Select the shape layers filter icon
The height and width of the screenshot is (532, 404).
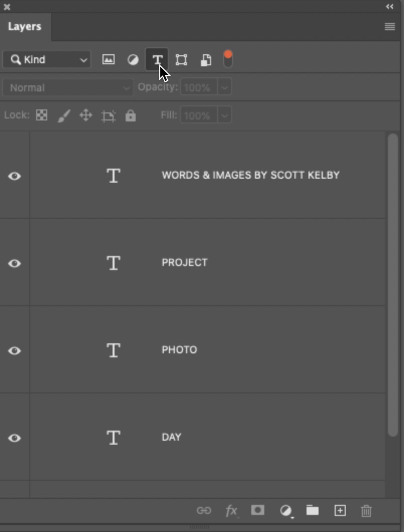181,59
